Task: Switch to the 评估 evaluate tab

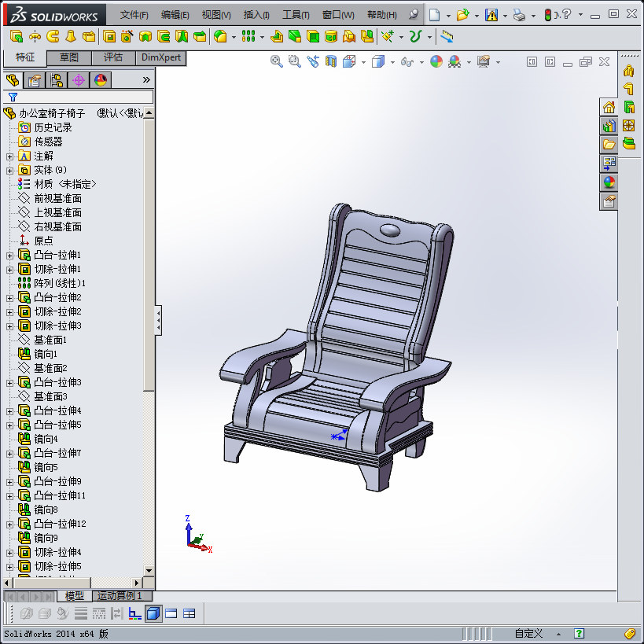Action: pyautogui.click(x=113, y=57)
